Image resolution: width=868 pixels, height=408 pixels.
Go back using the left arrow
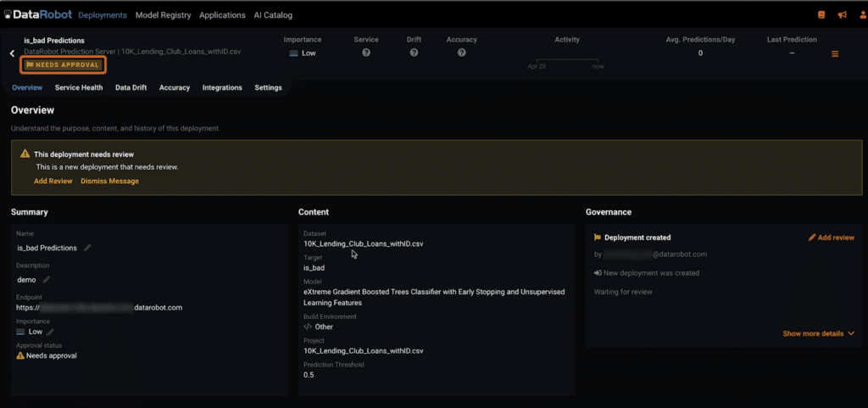click(12, 53)
